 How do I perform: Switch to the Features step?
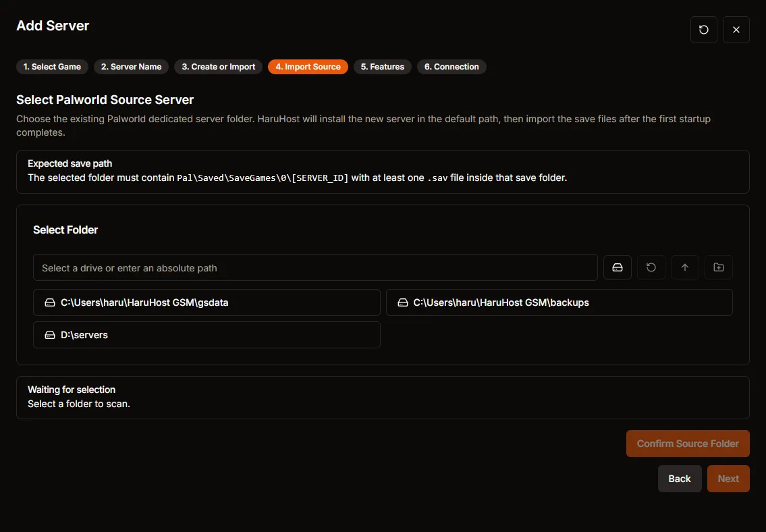pyautogui.click(x=382, y=67)
